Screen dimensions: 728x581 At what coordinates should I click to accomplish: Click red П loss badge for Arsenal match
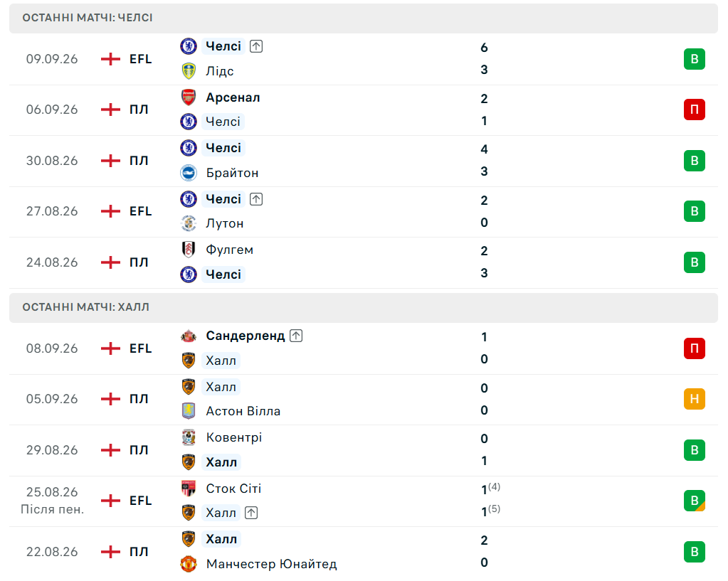click(695, 110)
